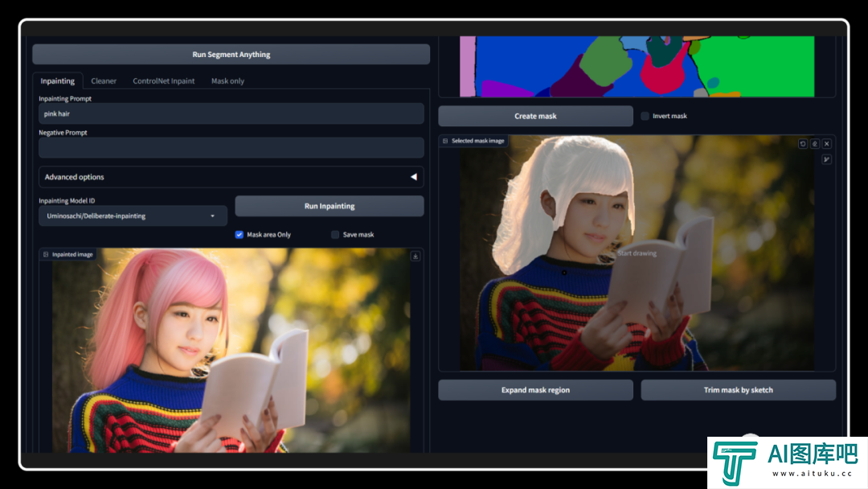Open the ControlNet Inpaint tab
The width and height of the screenshot is (868, 489).
[164, 81]
